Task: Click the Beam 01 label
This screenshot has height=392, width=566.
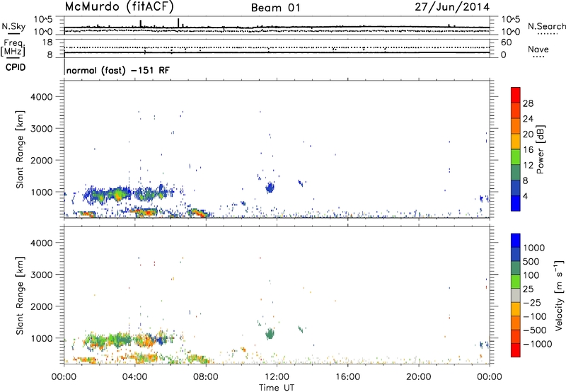Action: [x=275, y=8]
